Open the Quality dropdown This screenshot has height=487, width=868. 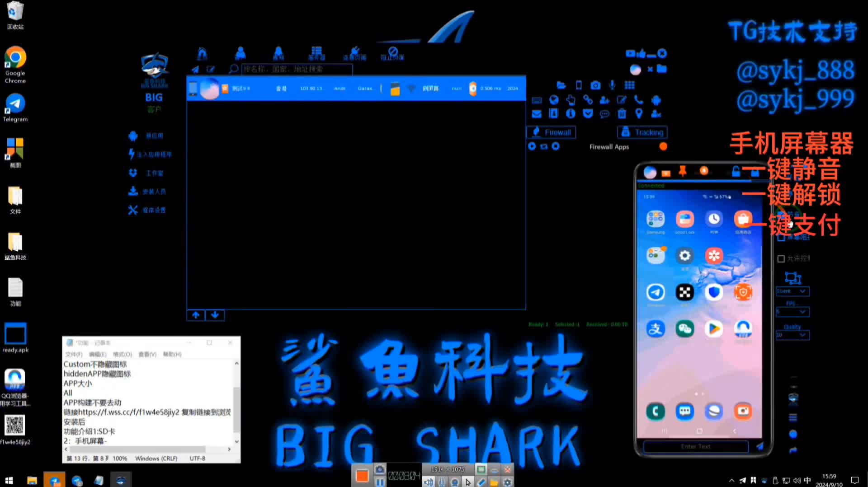[793, 335]
